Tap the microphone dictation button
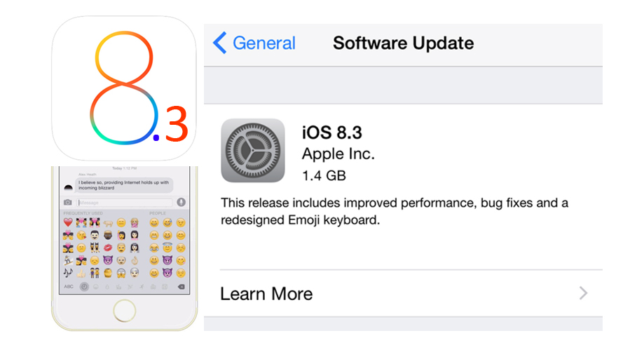 tap(181, 203)
